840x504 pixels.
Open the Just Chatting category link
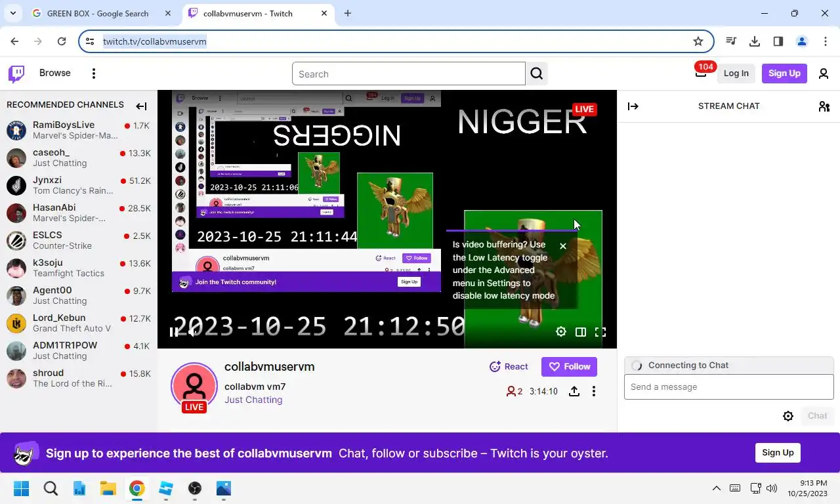coord(253,400)
